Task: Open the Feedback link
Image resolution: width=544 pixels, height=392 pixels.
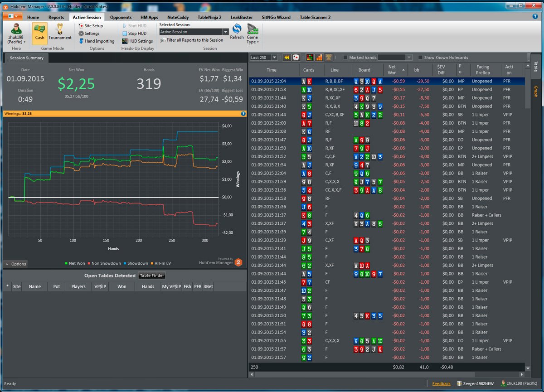Action: click(441, 384)
